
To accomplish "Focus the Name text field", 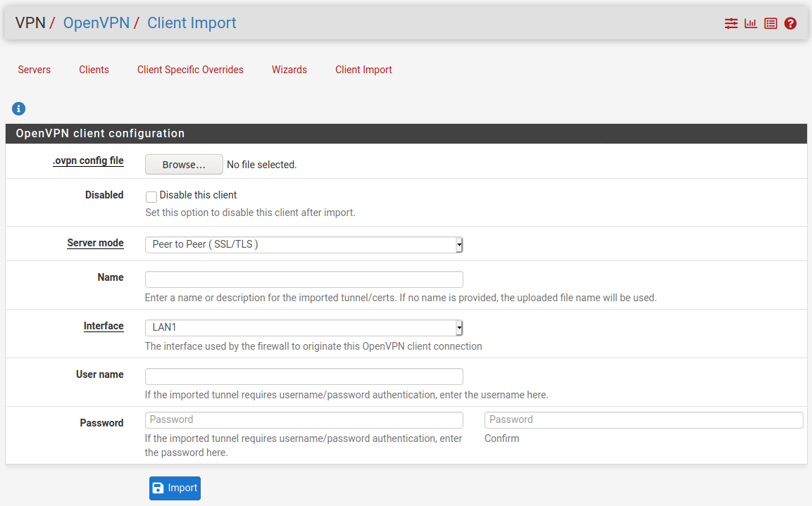I will point(304,279).
